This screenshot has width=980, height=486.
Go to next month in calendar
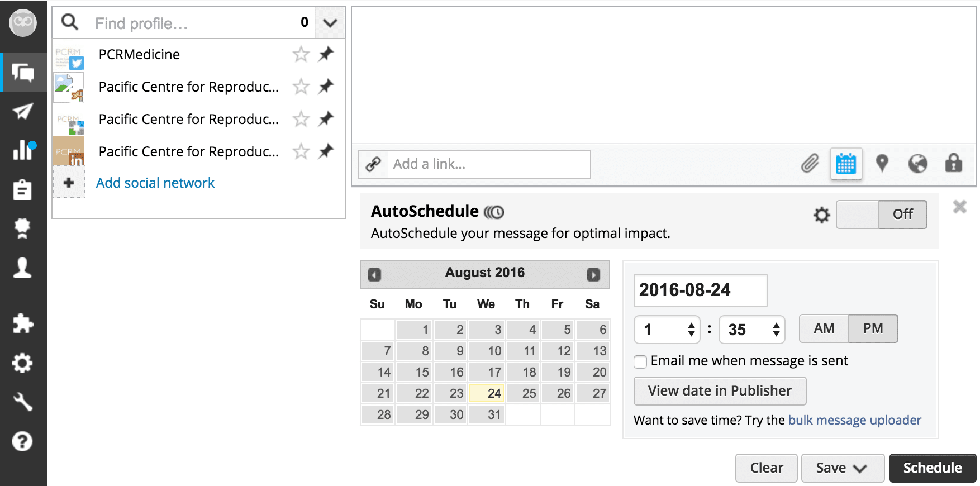point(593,275)
